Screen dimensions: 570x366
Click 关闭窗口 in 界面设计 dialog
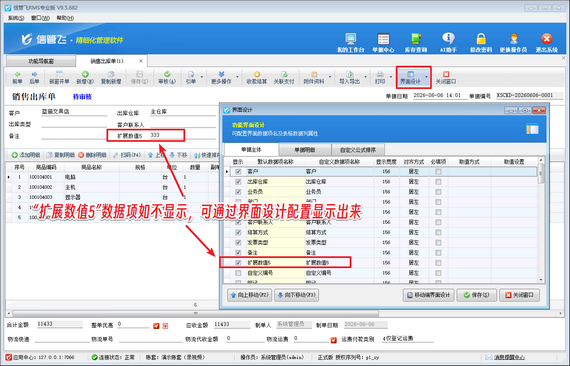pyautogui.click(x=519, y=295)
